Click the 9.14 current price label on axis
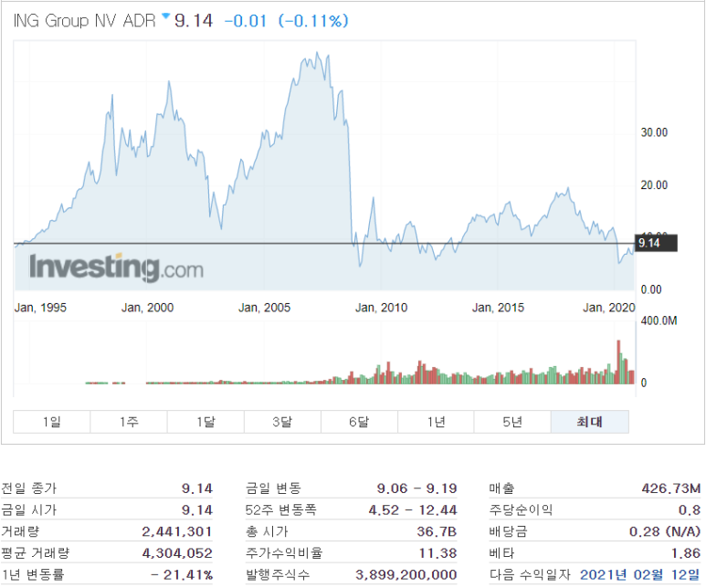The image size is (706, 588). [x=656, y=243]
